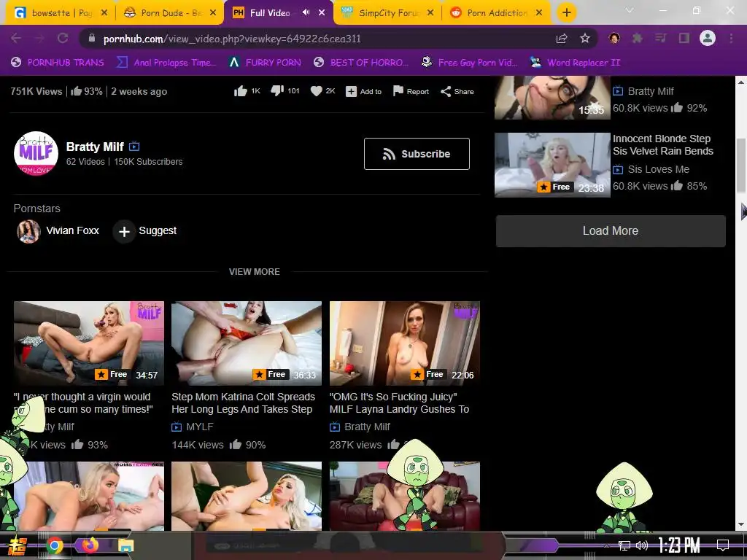Image resolution: width=747 pixels, height=560 pixels.
Task: Close the bowsette tab
Action: click(x=104, y=13)
